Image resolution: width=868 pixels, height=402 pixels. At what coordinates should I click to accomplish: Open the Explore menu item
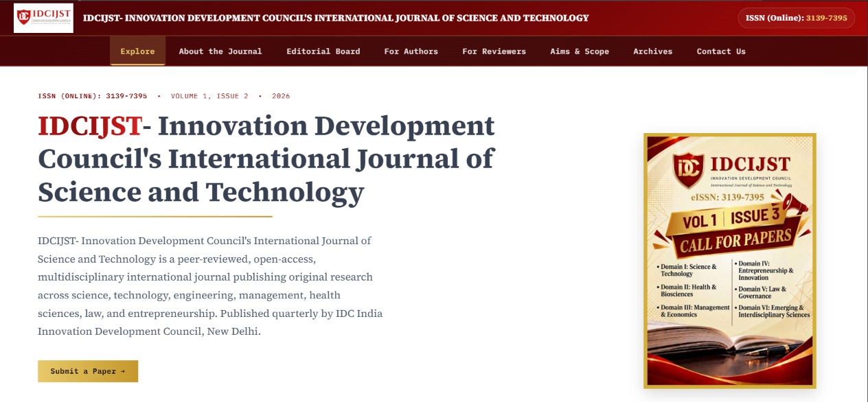pos(137,51)
